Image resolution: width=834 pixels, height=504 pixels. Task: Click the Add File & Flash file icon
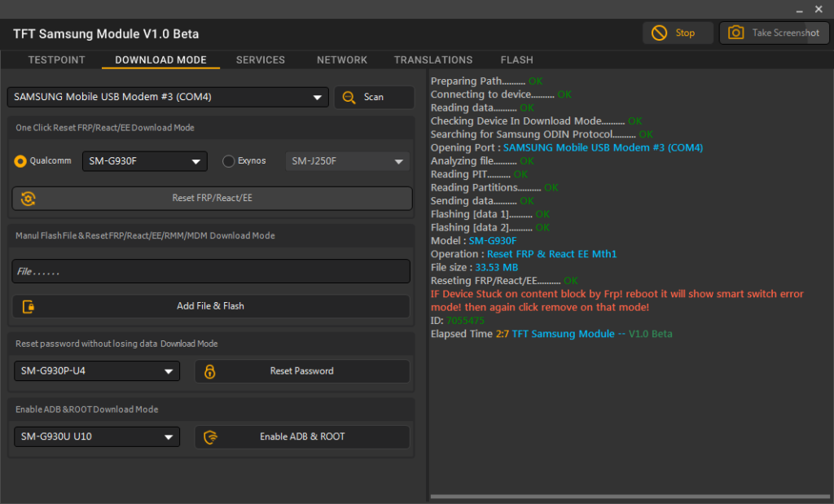coord(29,306)
